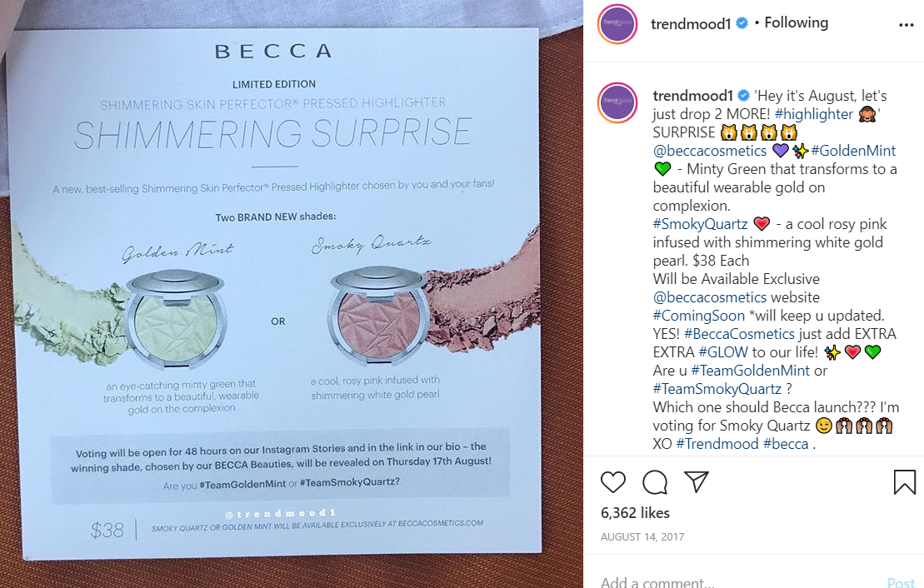Open the three-dot more options menu
Screen dimensions: 924x588
tap(907, 25)
